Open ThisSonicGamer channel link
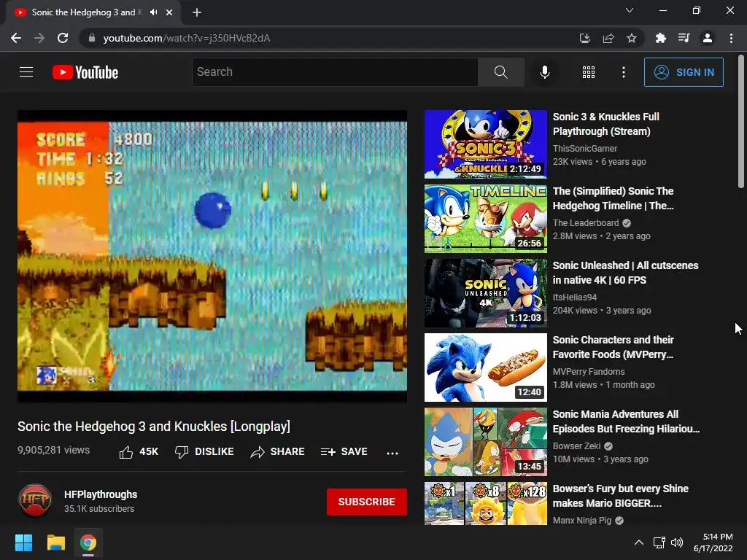Image resolution: width=747 pixels, height=560 pixels. point(584,149)
